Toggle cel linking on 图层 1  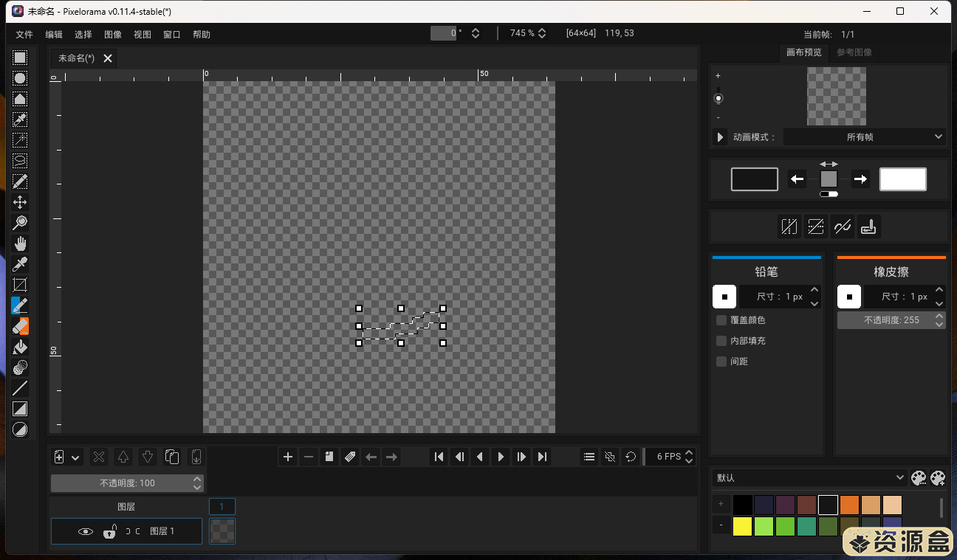(133, 531)
